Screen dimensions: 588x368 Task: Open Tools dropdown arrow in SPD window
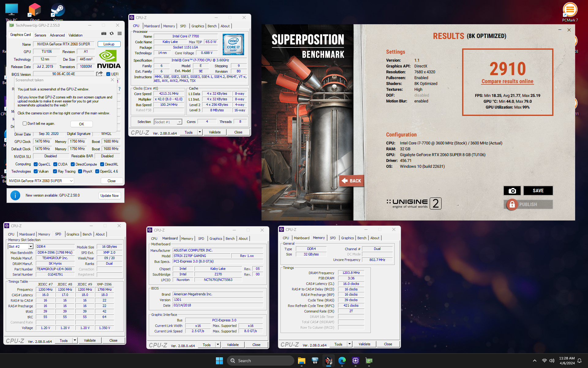(75, 340)
